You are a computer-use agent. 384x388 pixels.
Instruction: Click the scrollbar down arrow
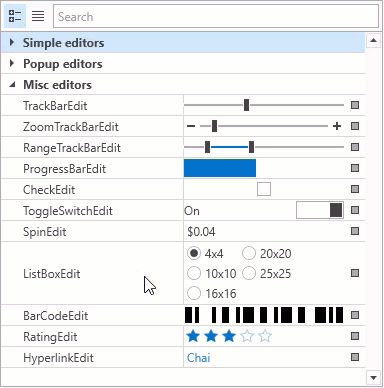(x=373, y=378)
